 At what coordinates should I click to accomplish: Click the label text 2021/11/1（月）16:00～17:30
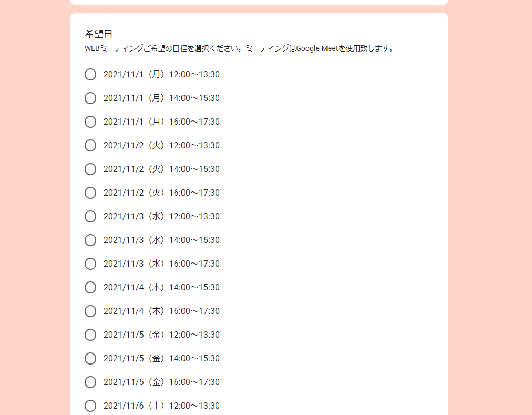pyautogui.click(x=161, y=122)
